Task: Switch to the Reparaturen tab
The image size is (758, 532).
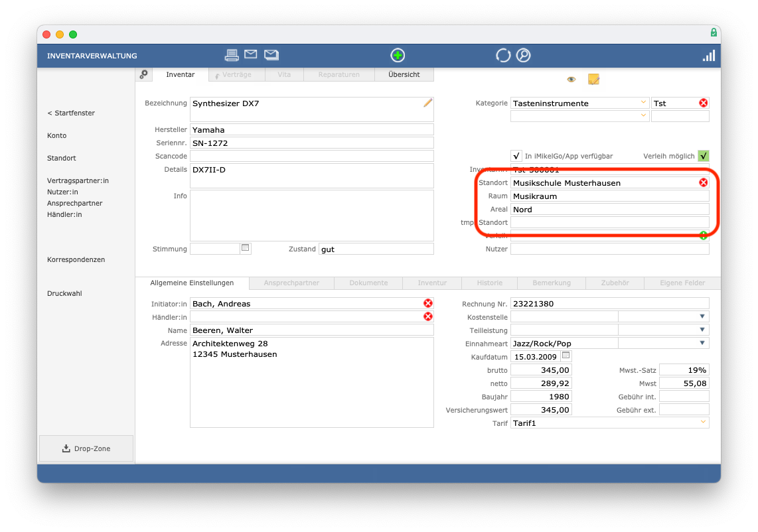Action: point(339,74)
